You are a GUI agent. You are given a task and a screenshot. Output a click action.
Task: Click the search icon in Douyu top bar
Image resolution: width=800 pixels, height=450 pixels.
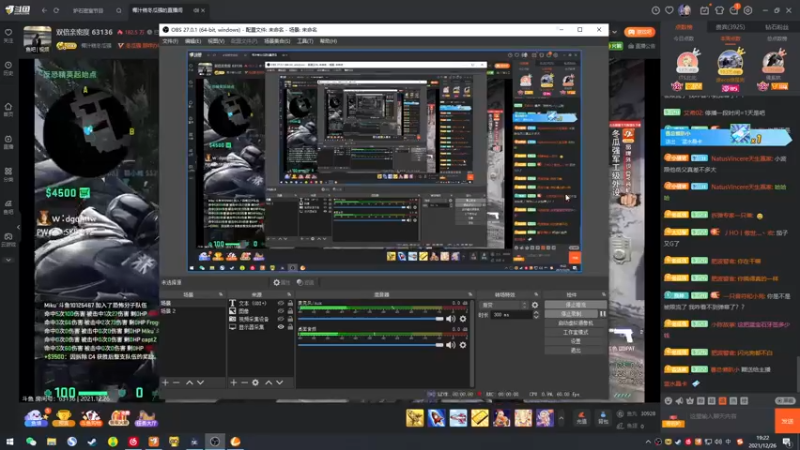118,10
